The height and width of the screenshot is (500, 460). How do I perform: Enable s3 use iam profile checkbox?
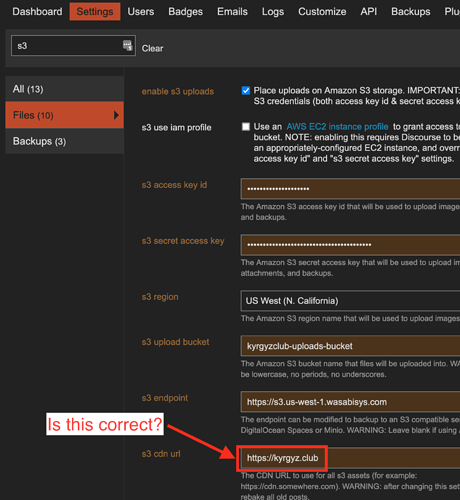246,127
